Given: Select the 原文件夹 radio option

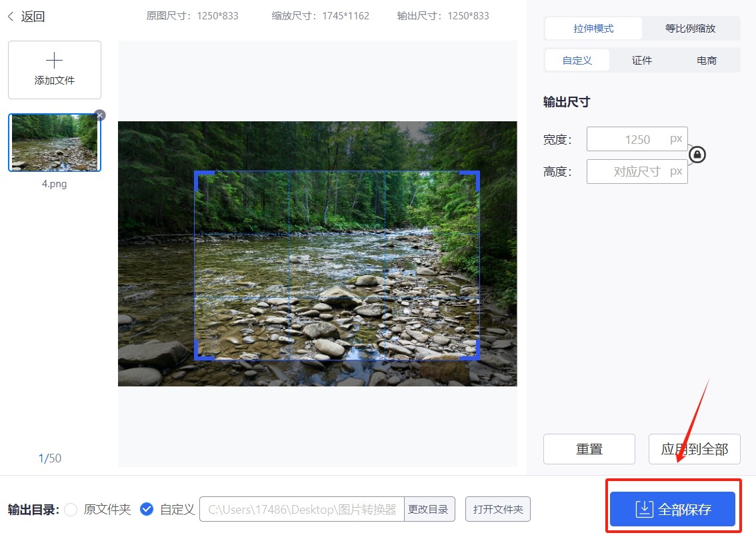Looking at the screenshot, I should coord(71,510).
